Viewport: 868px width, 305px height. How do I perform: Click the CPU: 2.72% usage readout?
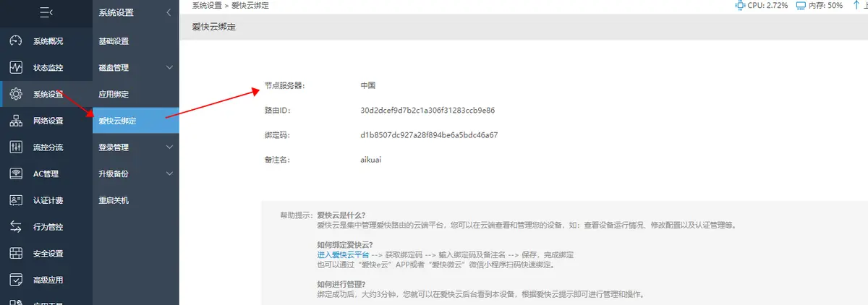click(767, 5)
